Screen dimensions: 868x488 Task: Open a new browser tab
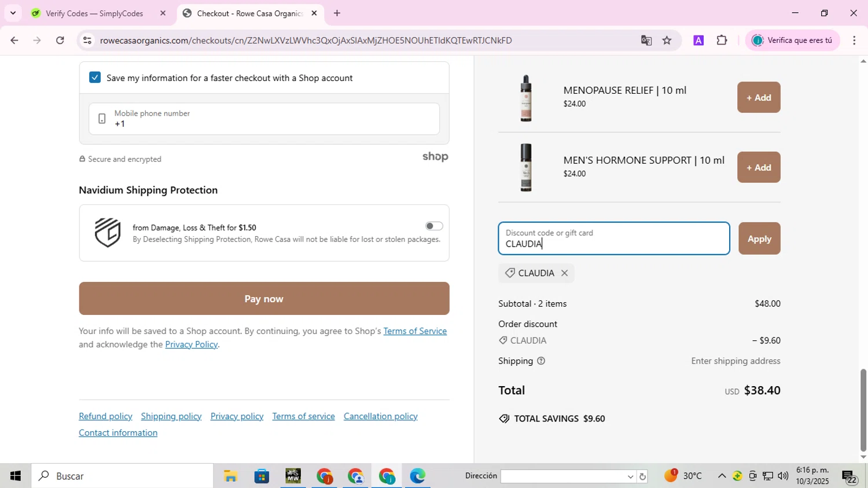click(x=337, y=13)
